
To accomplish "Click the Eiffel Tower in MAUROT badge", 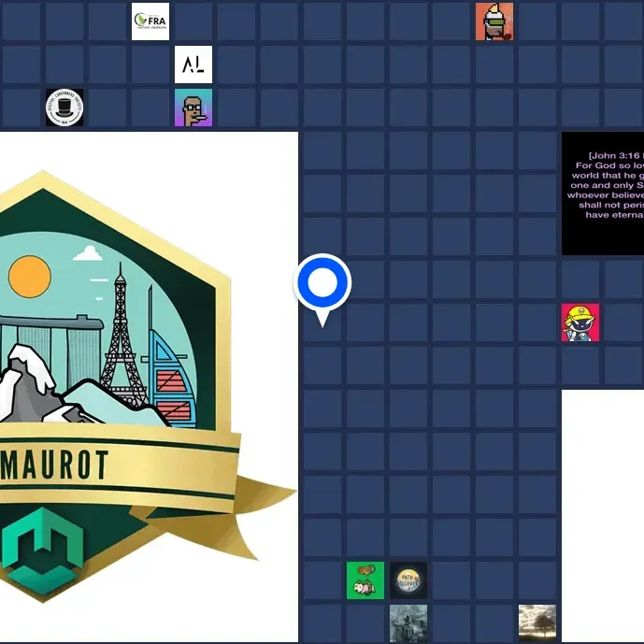I will tap(120, 336).
